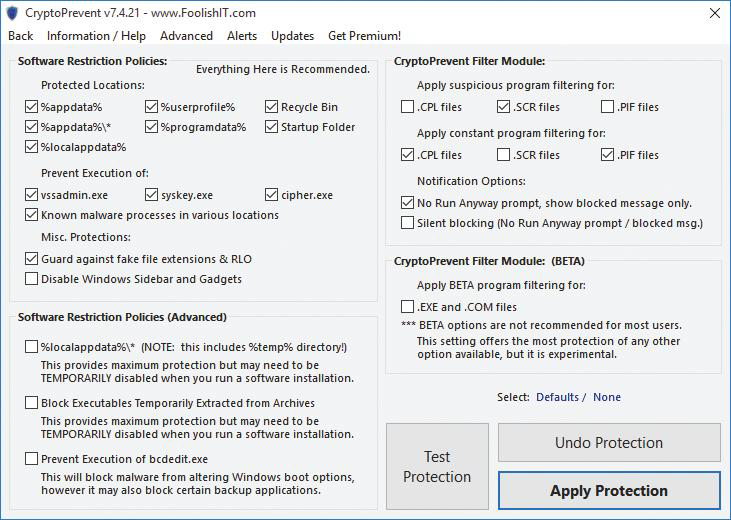Screen dimensions: 731x520
Task: Enable Disable Windows Sidebar and Gadgets
Action: coord(32,279)
